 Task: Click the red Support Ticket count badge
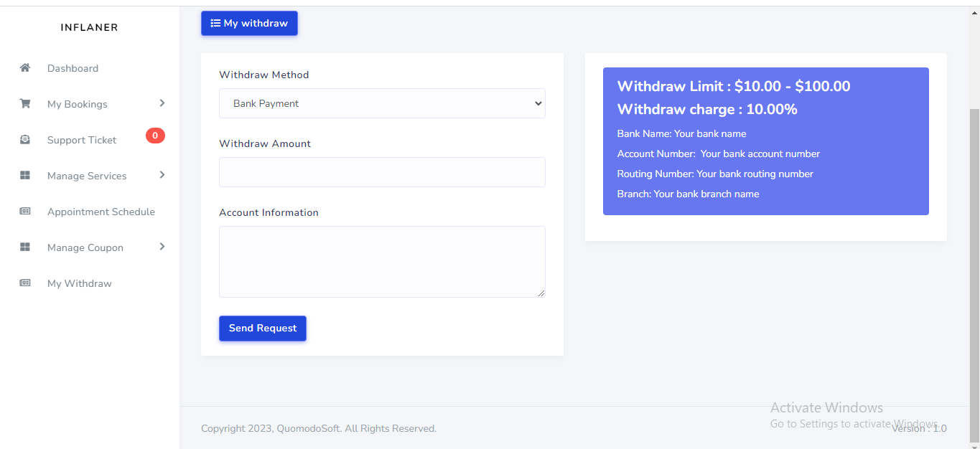(x=155, y=136)
